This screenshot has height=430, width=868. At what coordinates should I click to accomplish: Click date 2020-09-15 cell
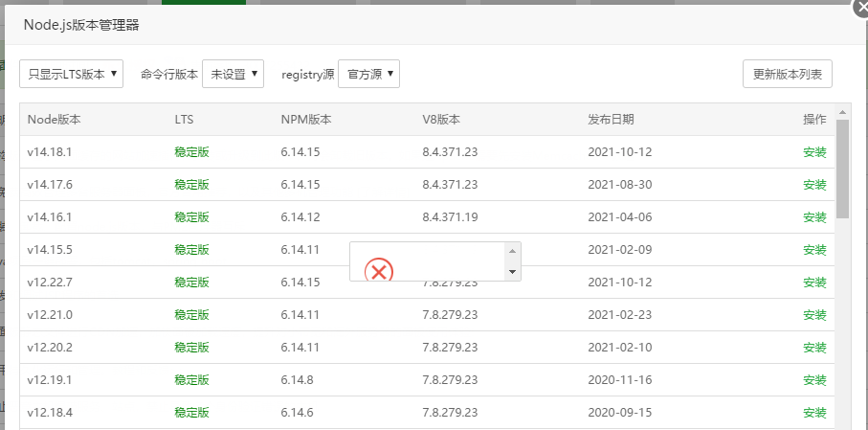pyautogui.click(x=620, y=413)
